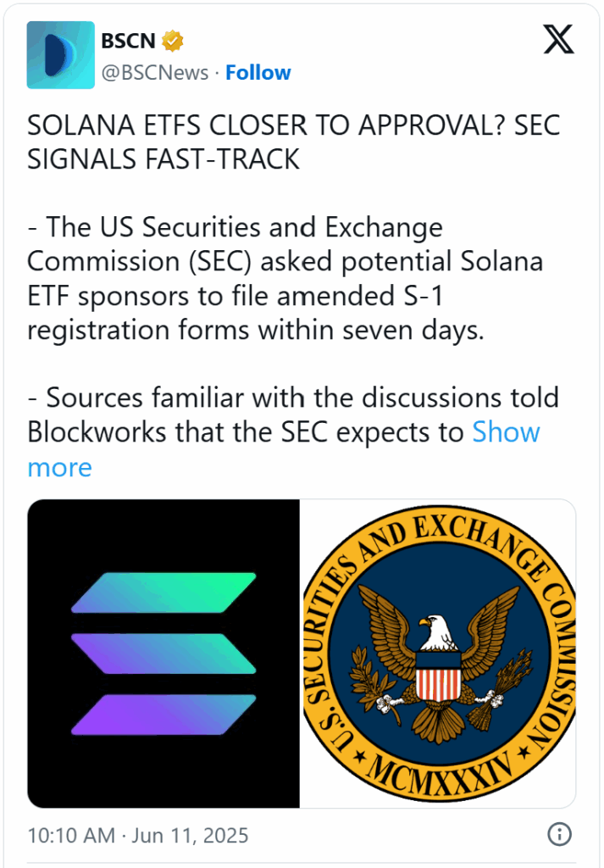Click the gold verified badge next to BSCN
This screenshot has width=604, height=868.
point(173,41)
